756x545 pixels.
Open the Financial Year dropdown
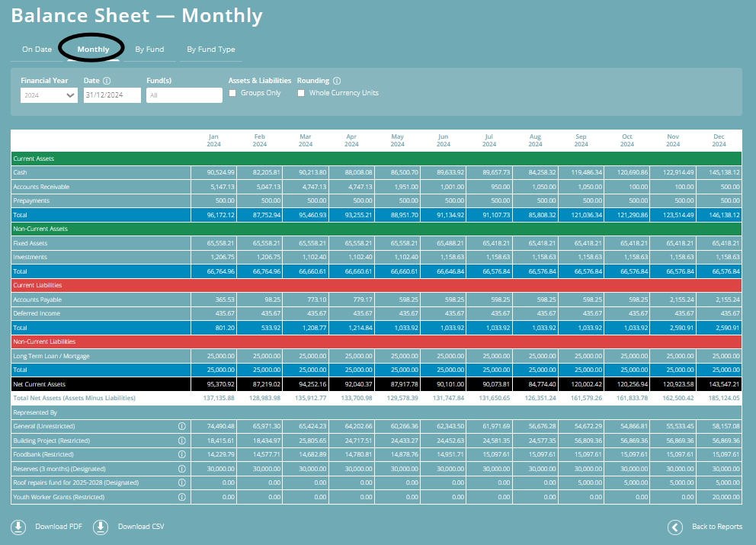pyautogui.click(x=49, y=95)
